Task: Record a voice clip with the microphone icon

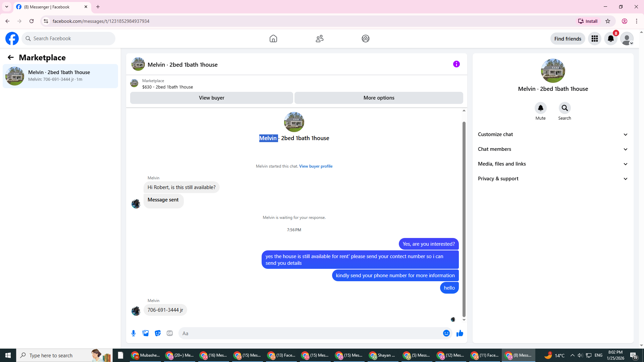Action: pos(133,333)
